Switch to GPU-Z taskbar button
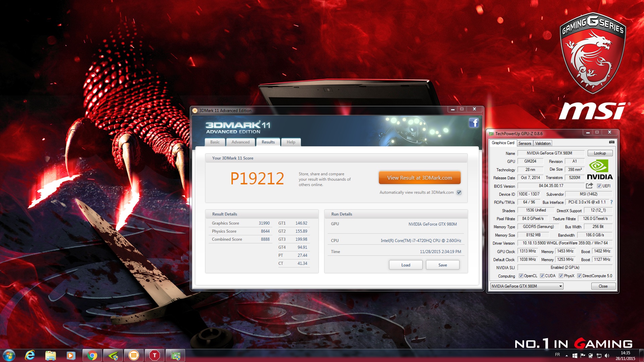This screenshot has width=644, height=362. coord(175,355)
